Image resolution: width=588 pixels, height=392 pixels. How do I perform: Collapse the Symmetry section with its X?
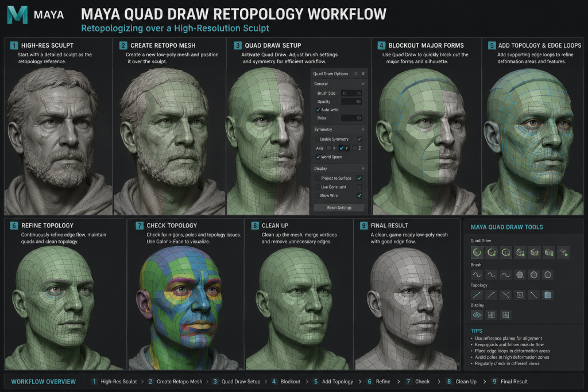click(x=363, y=129)
